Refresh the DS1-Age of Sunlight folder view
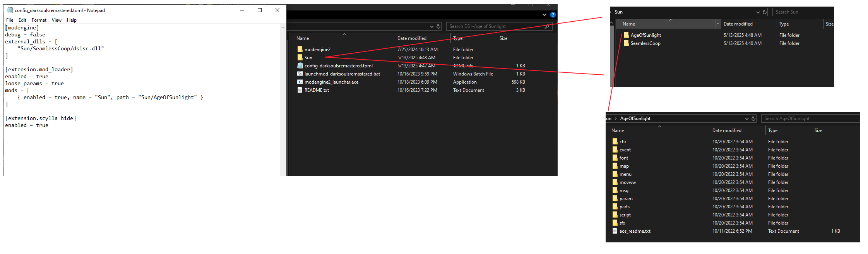The image size is (868, 254). (438, 26)
